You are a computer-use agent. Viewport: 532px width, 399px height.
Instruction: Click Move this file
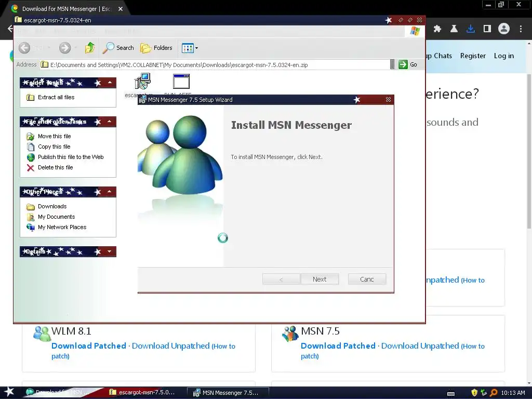click(x=54, y=136)
